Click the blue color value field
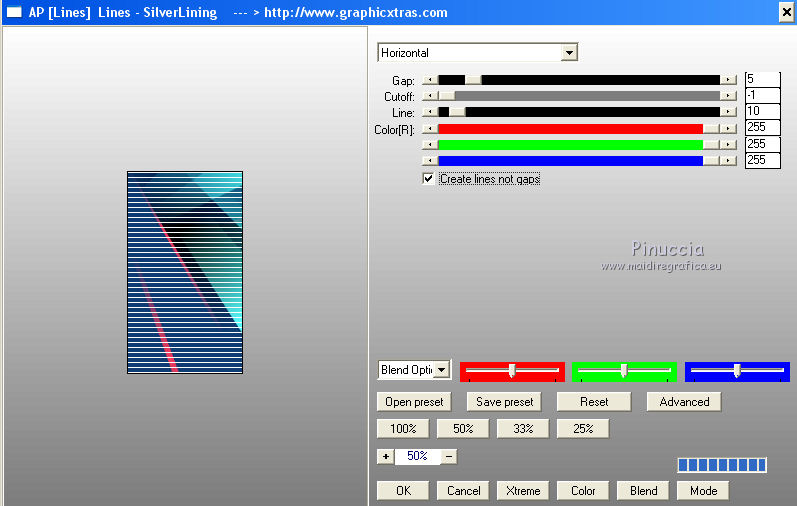This screenshot has height=506, width=797. pos(762,160)
